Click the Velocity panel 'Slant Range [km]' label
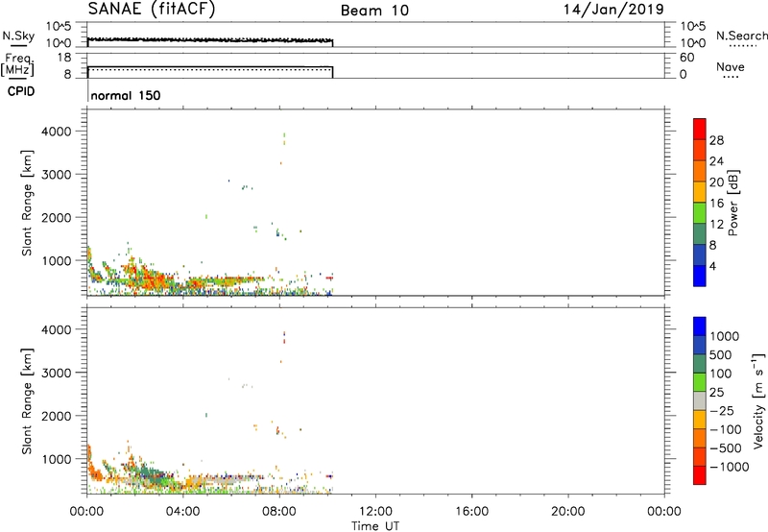 (27, 401)
